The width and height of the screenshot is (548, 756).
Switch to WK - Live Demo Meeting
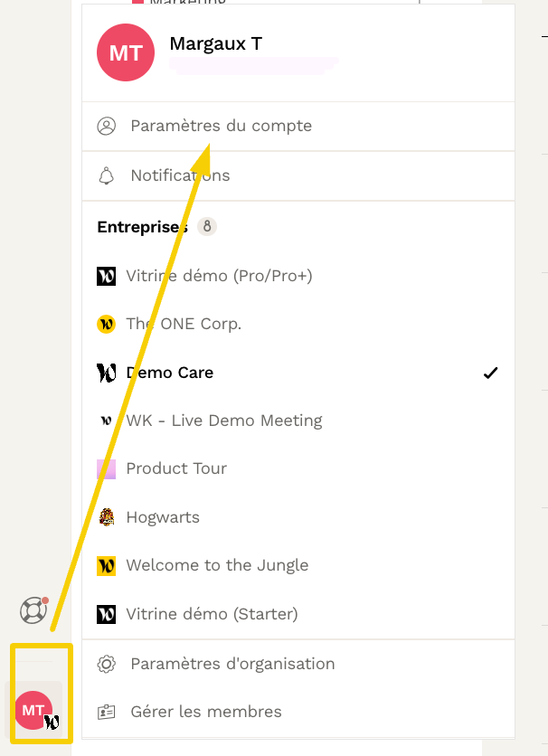[224, 421]
